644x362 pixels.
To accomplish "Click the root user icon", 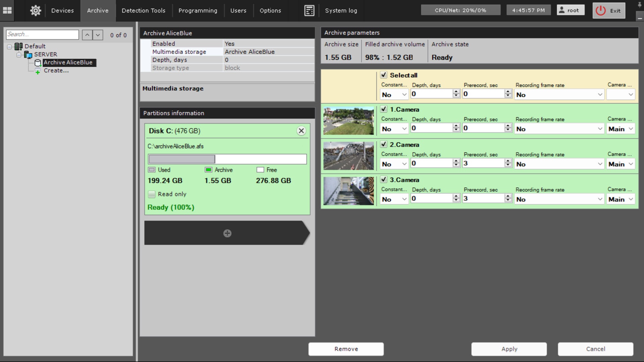I will (561, 10).
